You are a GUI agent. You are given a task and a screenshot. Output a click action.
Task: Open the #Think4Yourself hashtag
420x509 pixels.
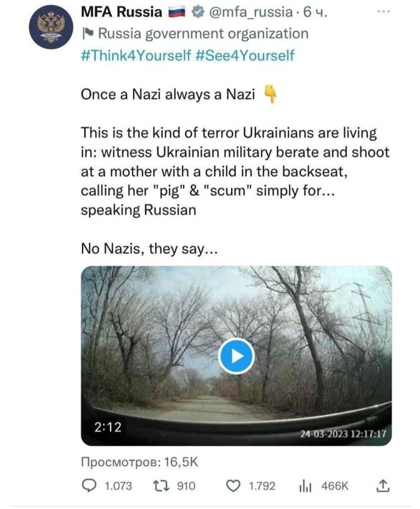click(135, 55)
